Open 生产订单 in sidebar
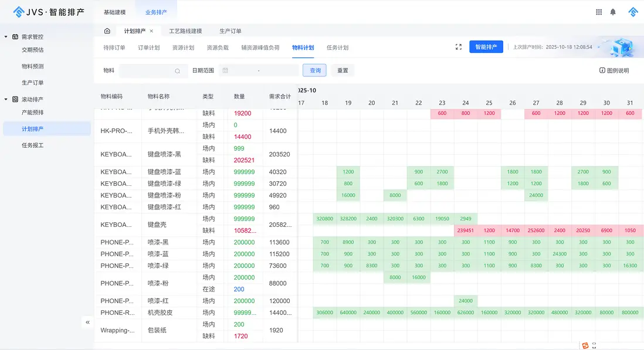644x350 pixels. [32, 83]
